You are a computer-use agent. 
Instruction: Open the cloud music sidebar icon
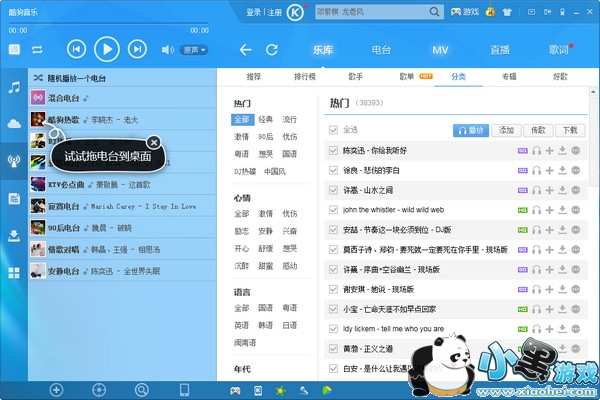click(x=14, y=123)
